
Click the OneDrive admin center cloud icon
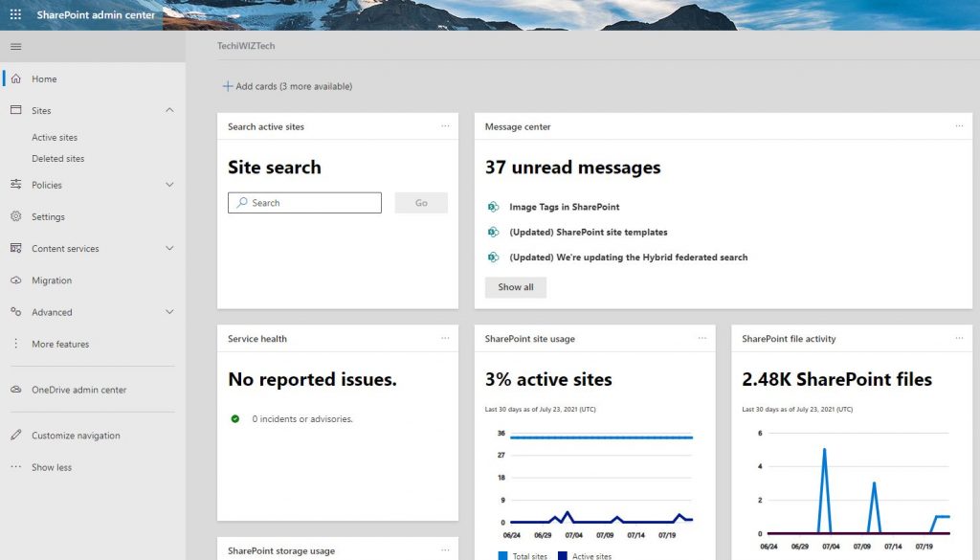coord(16,390)
